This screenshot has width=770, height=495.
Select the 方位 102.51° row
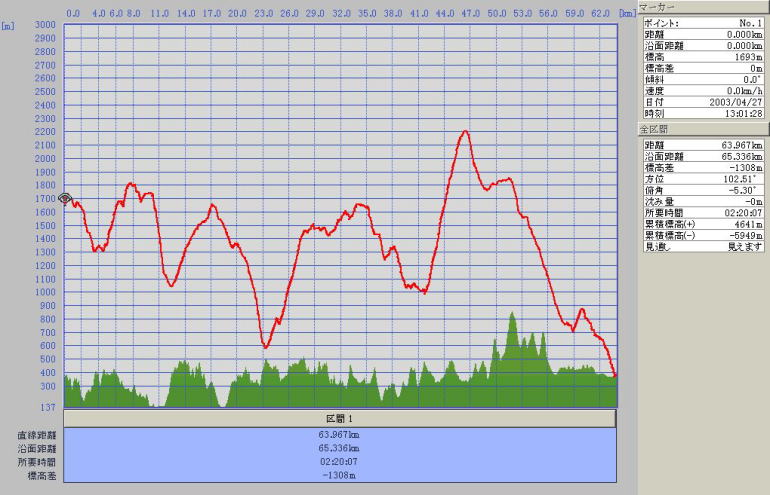pos(702,180)
